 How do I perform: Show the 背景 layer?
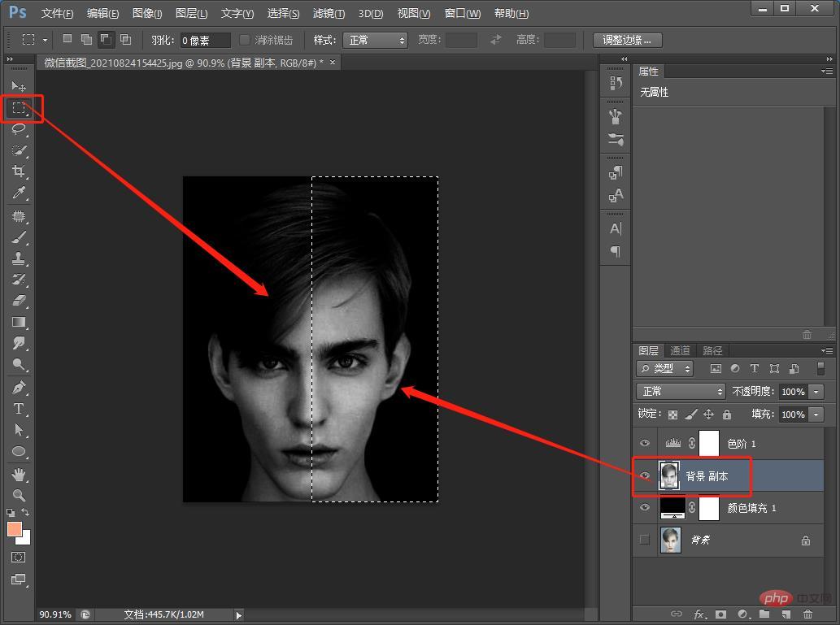tap(645, 540)
